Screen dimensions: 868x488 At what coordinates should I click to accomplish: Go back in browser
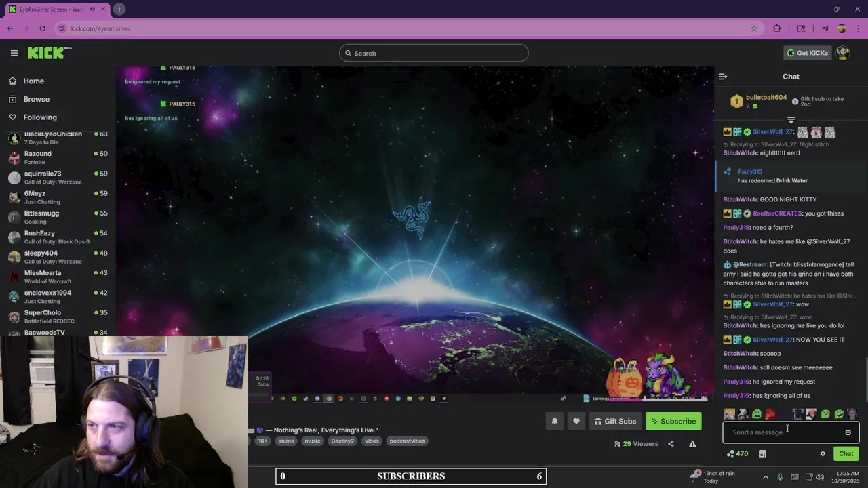[10, 28]
